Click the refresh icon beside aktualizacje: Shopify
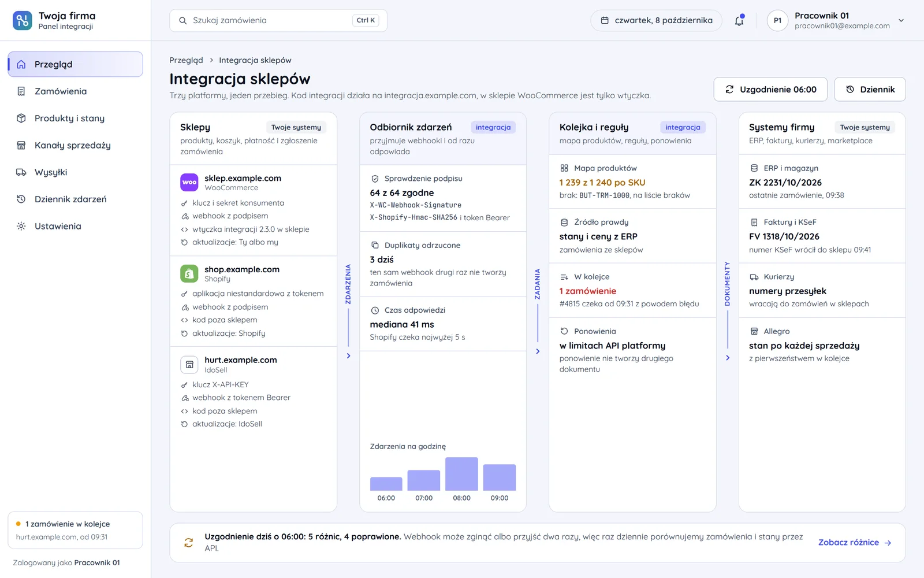Viewport: 924px width, 578px height. click(184, 334)
